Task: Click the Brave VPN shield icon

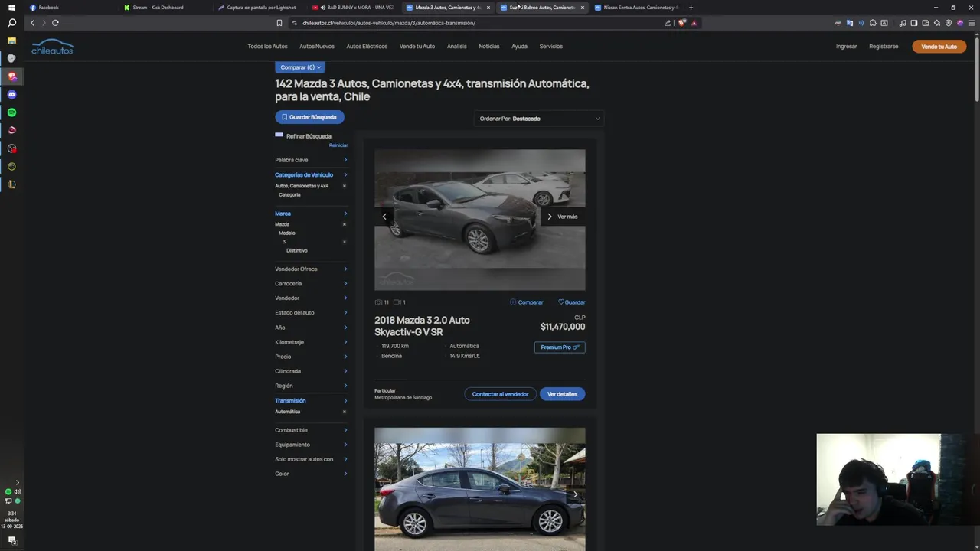Action: tap(949, 23)
